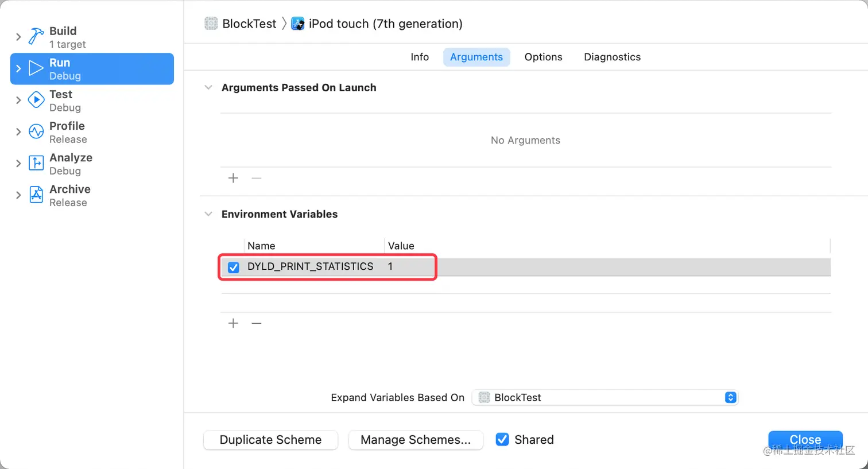The width and height of the screenshot is (868, 469).
Task: Expand the Build action disclosure arrow
Action: pos(18,37)
